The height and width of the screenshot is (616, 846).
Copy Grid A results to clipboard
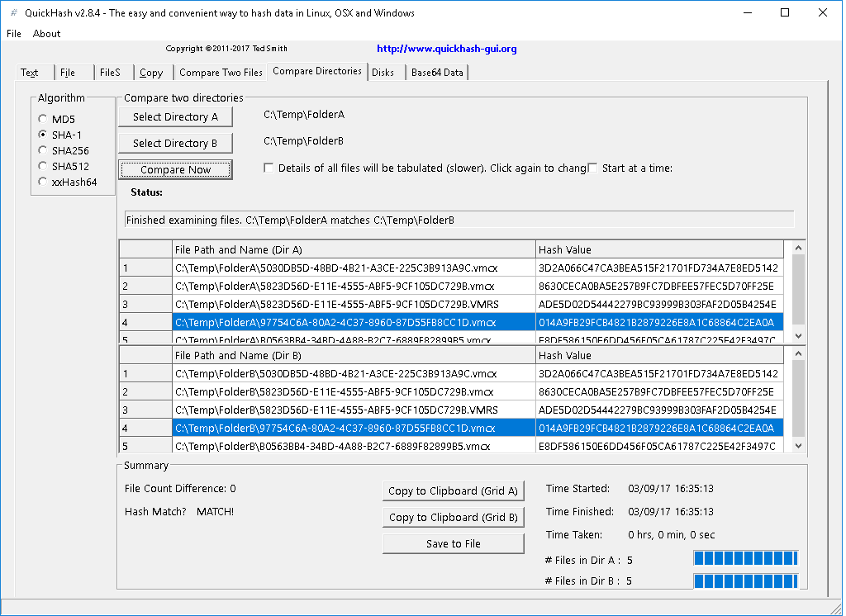click(453, 490)
